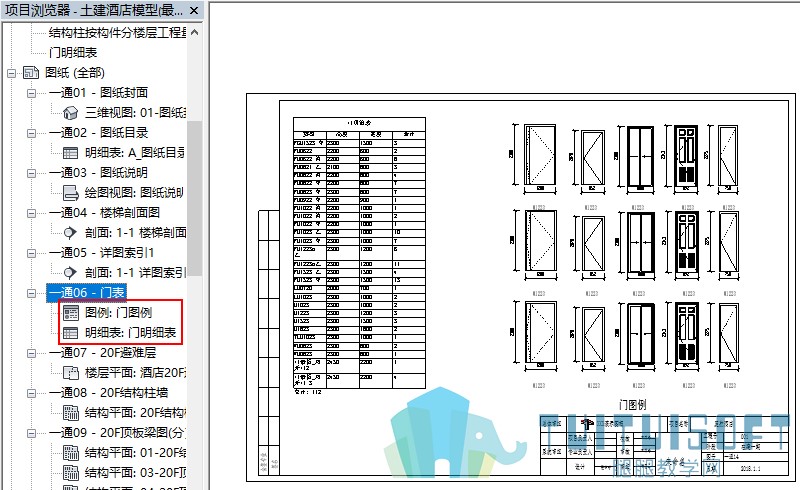Select sheet 一通08 - 20F结构柱墙
800x490 pixels.
(109, 393)
